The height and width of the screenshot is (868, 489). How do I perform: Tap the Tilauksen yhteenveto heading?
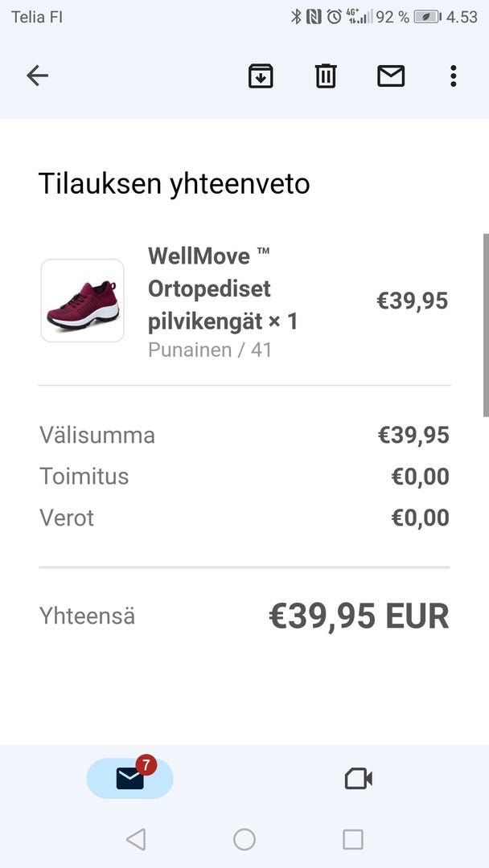click(174, 184)
